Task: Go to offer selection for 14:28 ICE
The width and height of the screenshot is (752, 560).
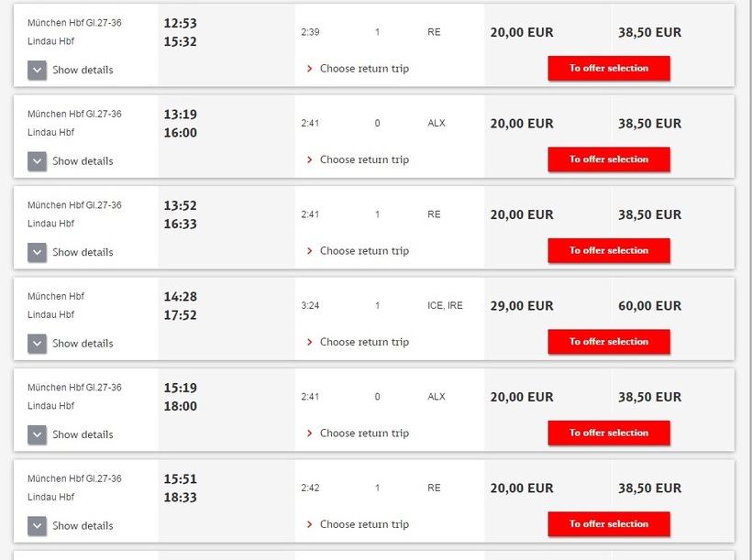Action: pyautogui.click(x=609, y=342)
